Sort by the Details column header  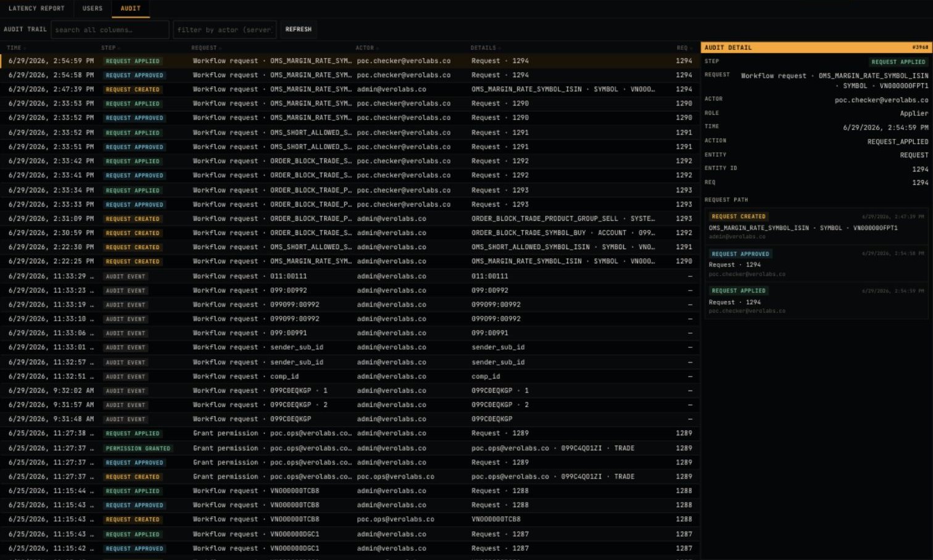pyautogui.click(x=484, y=47)
